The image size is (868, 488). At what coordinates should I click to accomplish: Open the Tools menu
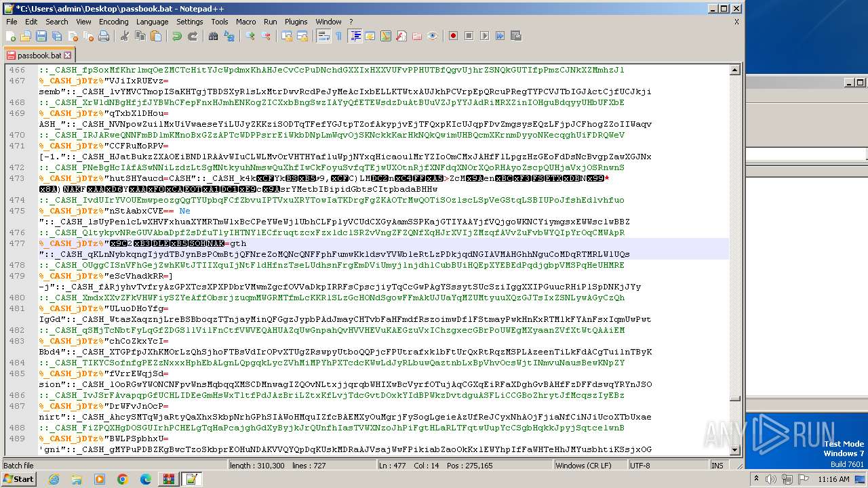pyautogui.click(x=220, y=22)
